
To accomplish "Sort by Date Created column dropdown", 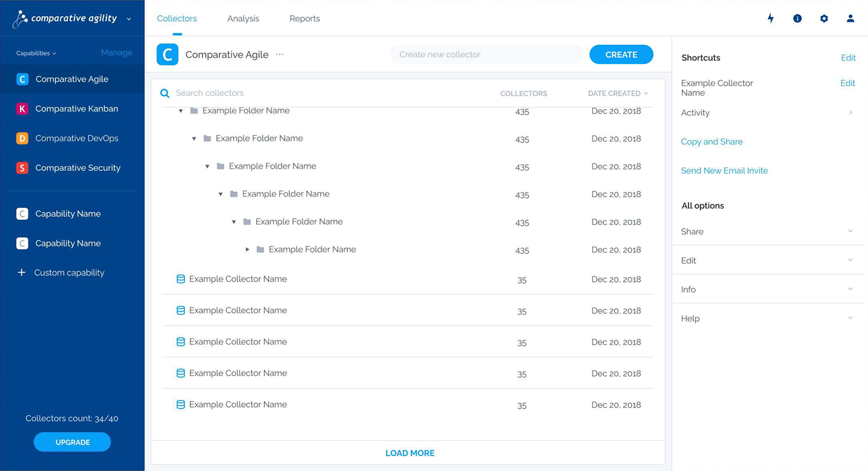I will coord(618,93).
